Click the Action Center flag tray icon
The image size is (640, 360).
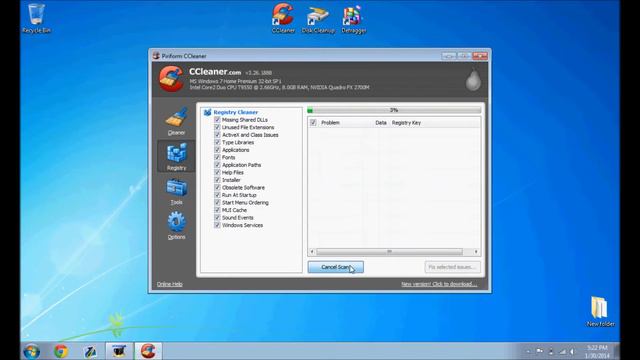click(540, 351)
